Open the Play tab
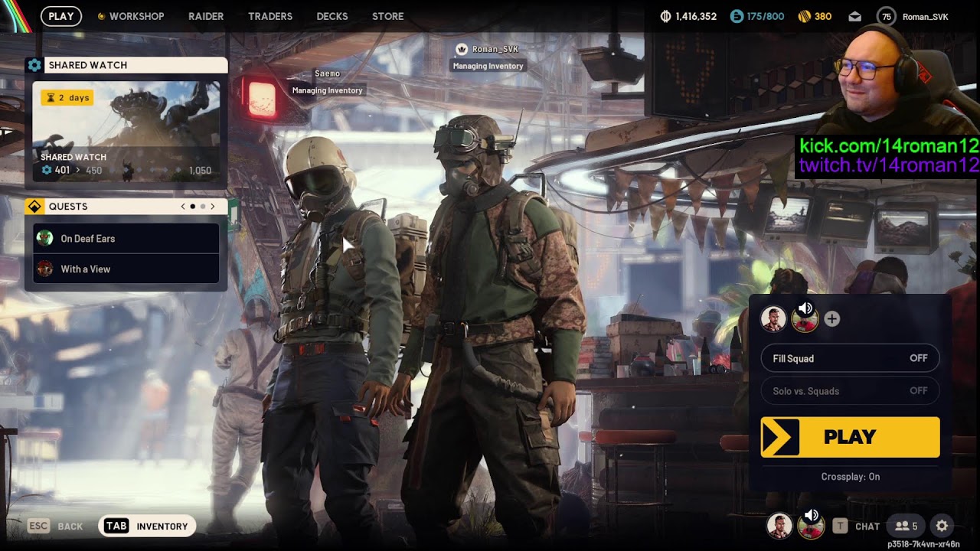The image size is (980, 551). pos(61,16)
